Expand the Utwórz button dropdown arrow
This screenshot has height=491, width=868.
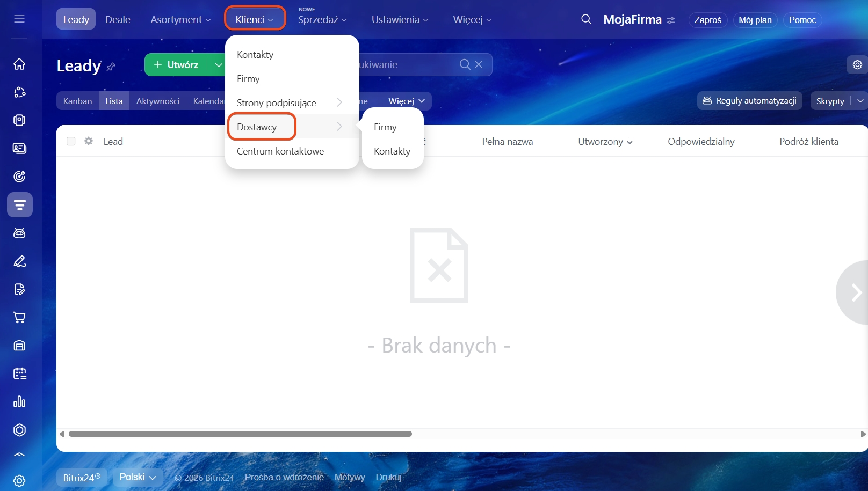coord(219,65)
